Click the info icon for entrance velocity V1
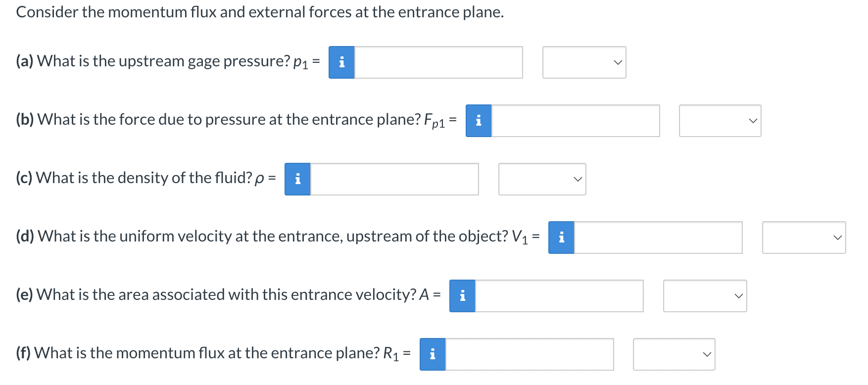Screen dimensions: 868x385 [x=561, y=238]
